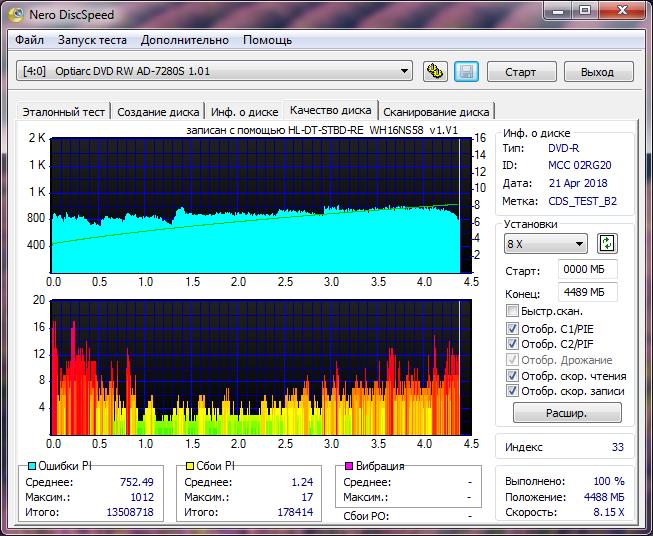
Task: Click the Nero DiscSpeed title bar icon
Action: coord(15,14)
